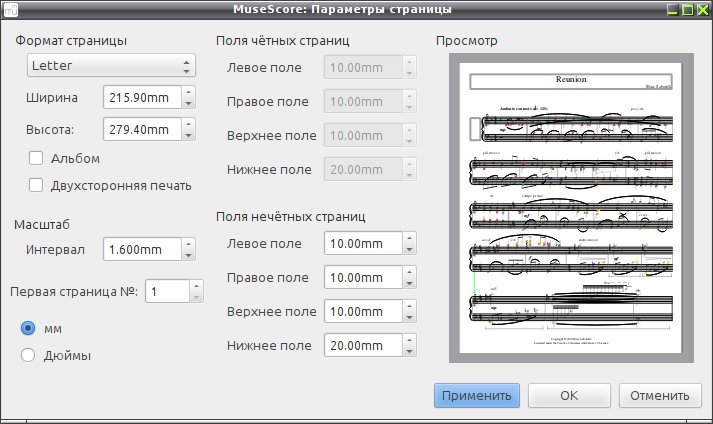713x424 pixels.
Task: Confirm with the OK button
Action: pyautogui.click(x=569, y=395)
